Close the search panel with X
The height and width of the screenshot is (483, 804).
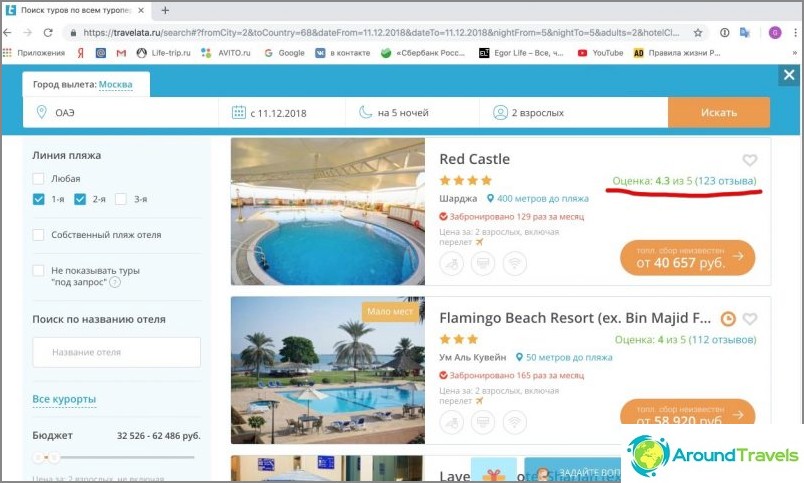pyautogui.click(x=789, y=75)
